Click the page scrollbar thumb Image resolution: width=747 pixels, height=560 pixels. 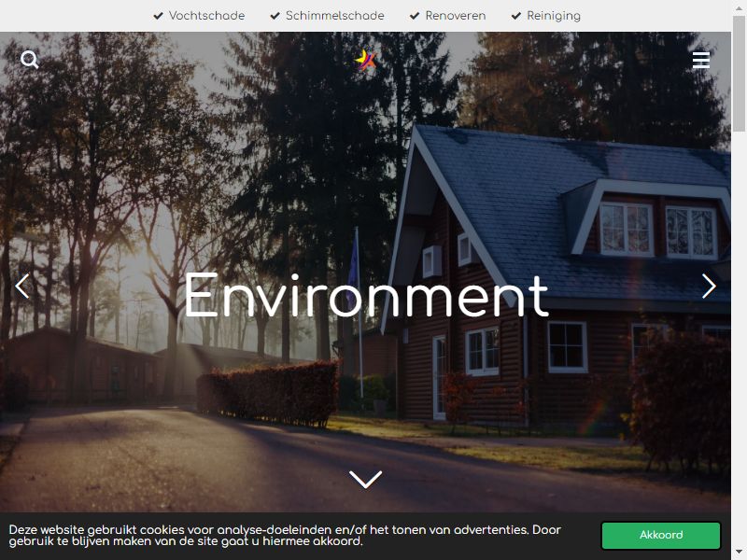click(x=739, y=74)
